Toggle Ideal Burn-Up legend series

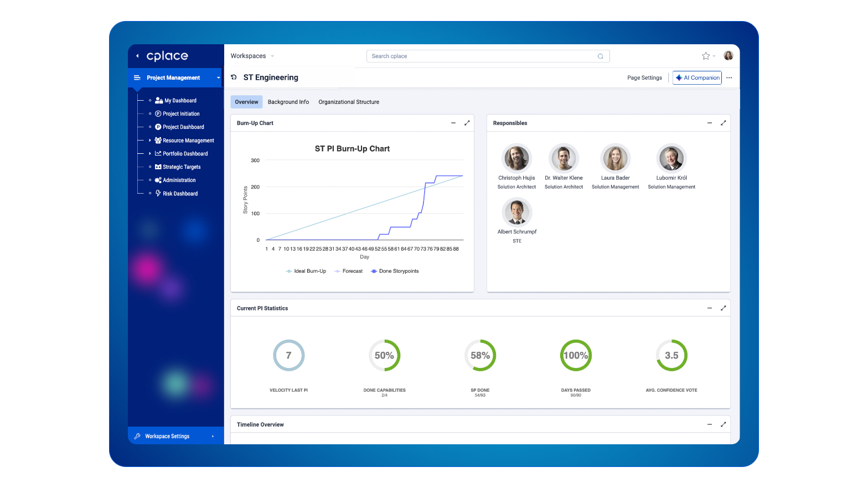(306, 271)
